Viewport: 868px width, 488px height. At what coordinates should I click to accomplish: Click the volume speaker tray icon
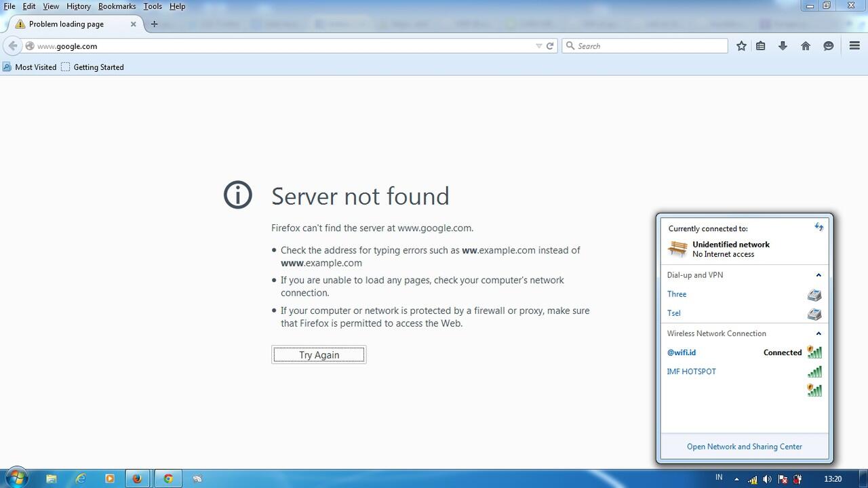coord(767,480)
